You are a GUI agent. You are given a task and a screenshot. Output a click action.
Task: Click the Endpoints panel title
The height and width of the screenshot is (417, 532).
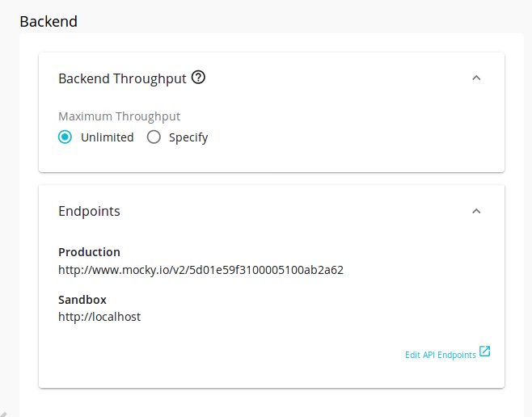tap(89, 211)
